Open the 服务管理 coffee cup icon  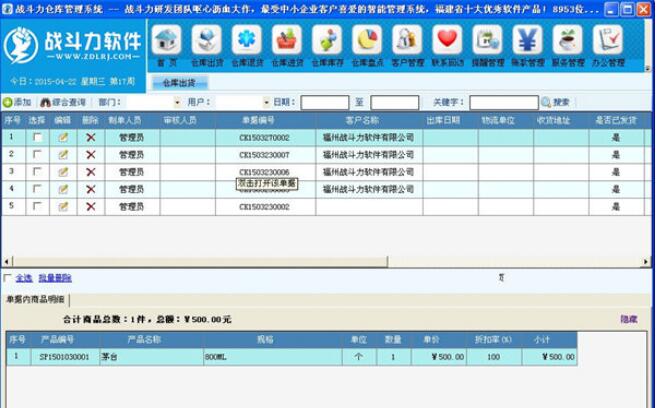567,40
